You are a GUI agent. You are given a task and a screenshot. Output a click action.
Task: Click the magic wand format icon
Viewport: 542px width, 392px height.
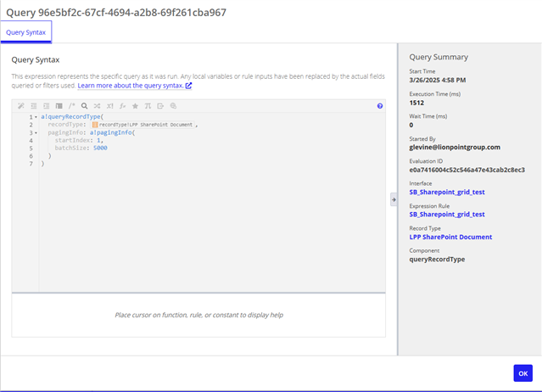(21, 106)
